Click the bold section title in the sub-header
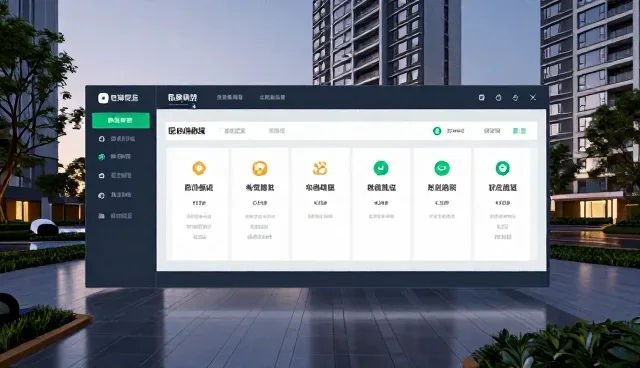This screenshot has width=640, height=368. [x=187, y=131]
